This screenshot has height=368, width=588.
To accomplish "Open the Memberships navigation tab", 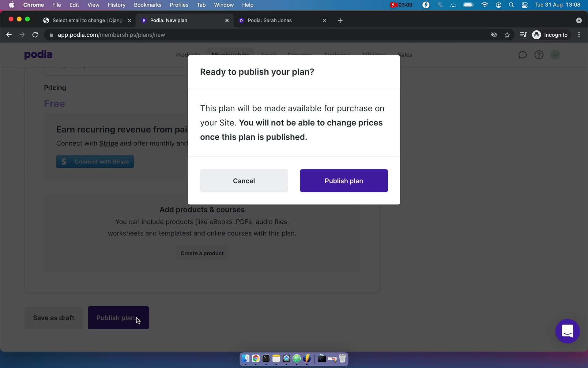I will (x=230, y=54).
